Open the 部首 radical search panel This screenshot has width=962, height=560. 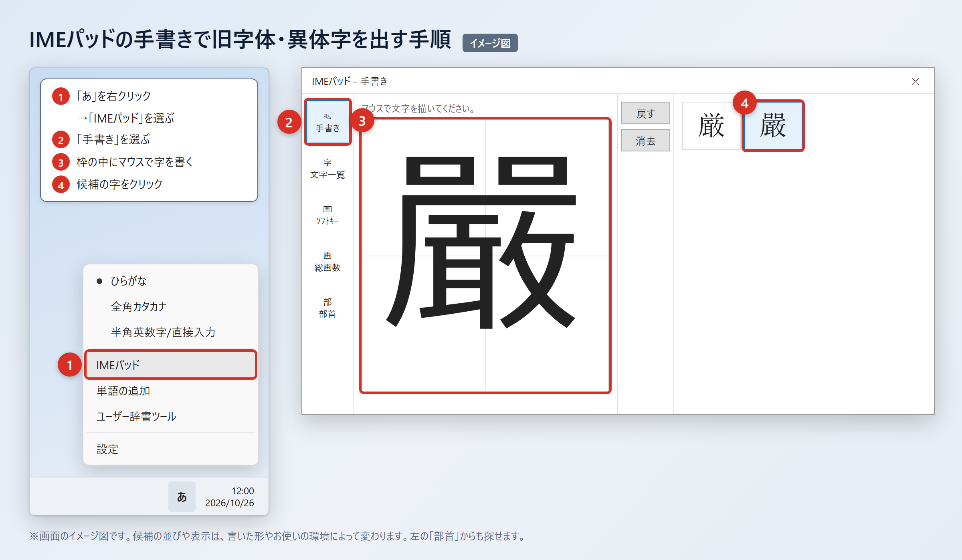click(327, 308)
